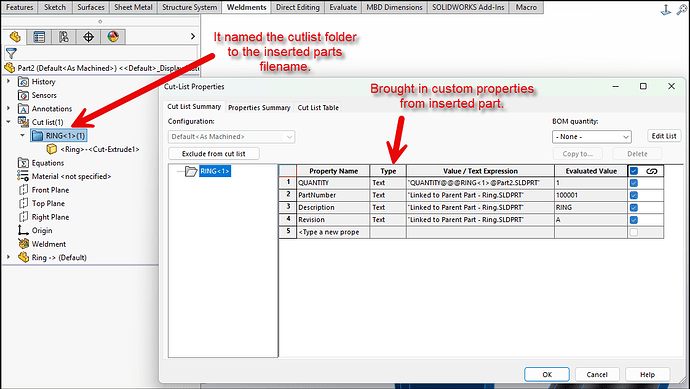Switch to the Structure System tab
This screenshot has height=389, width=690.
point(190,7)
